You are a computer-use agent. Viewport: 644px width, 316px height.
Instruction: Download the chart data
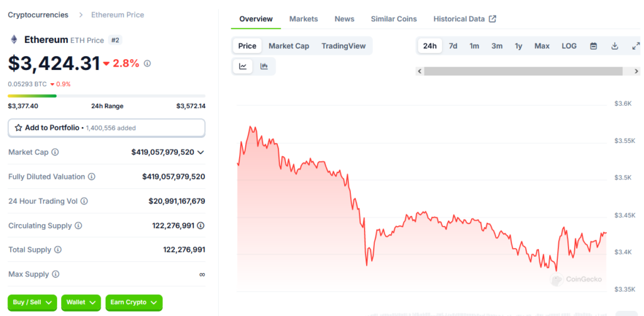pyautogui.click(x=614, y=46)
